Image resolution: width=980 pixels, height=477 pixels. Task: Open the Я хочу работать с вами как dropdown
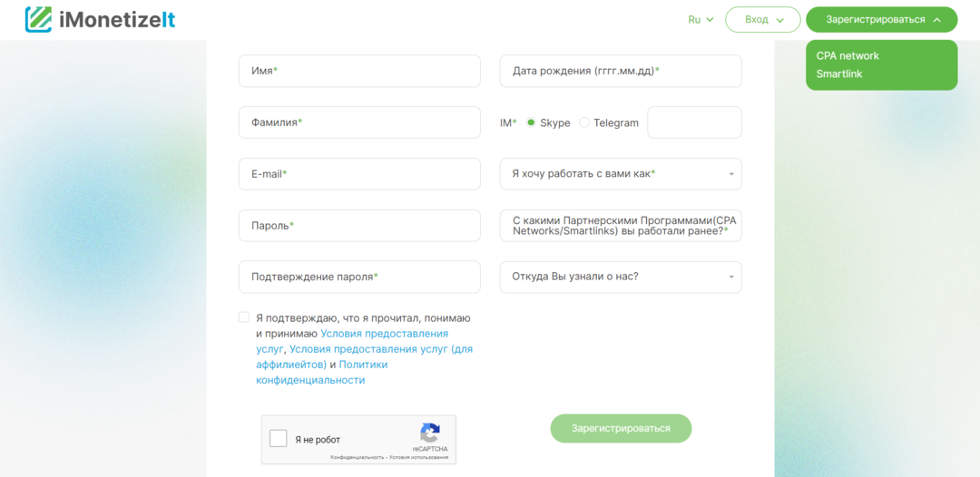621,174
